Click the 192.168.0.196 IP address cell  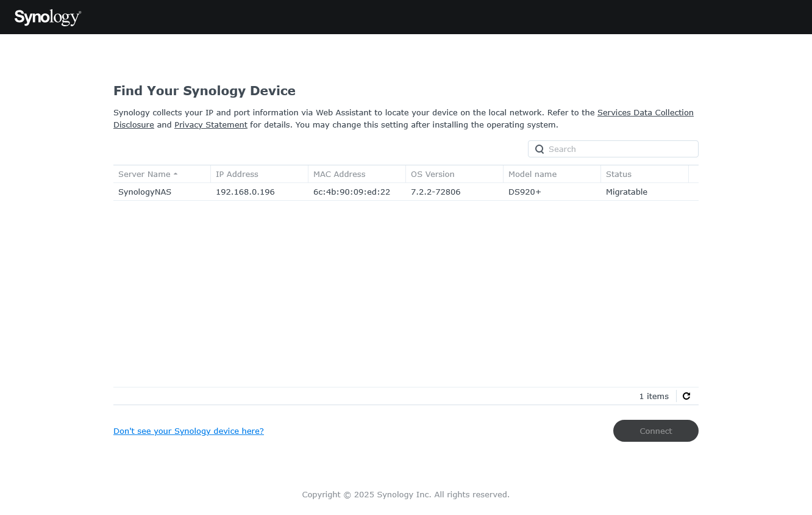245,192
